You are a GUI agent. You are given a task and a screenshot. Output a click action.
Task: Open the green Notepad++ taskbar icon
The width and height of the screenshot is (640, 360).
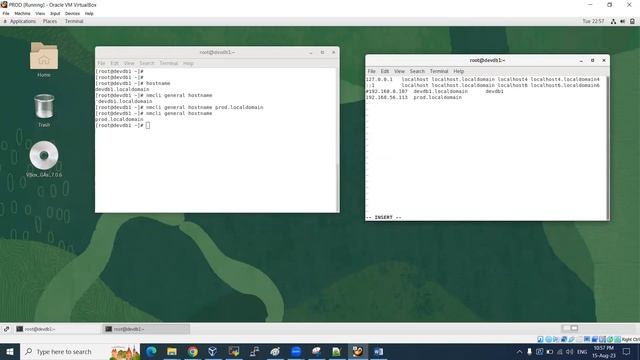[337, 351]
